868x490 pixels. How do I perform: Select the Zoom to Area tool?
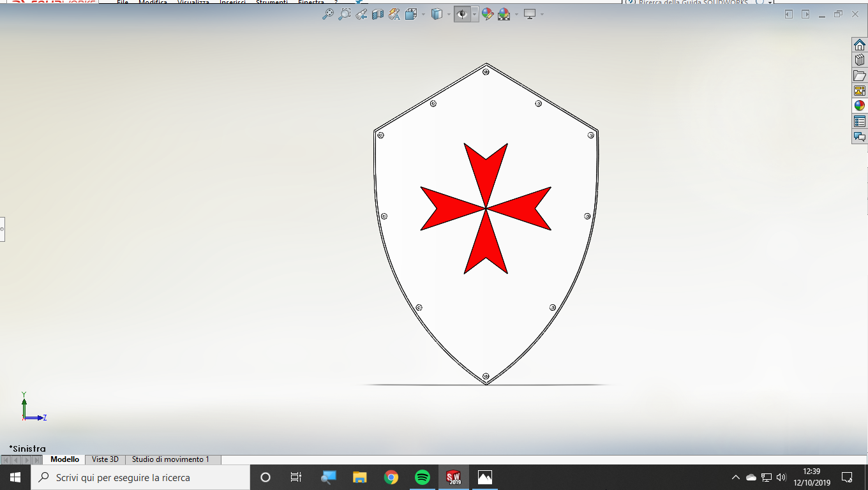pyautogui.click(x=344, y=13)
